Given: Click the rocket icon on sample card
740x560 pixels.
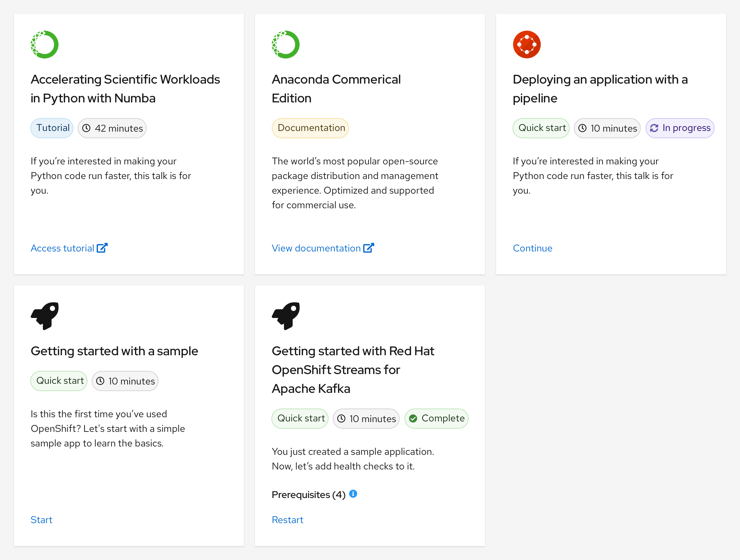Looking at the screenshot, I should point(45,316).
